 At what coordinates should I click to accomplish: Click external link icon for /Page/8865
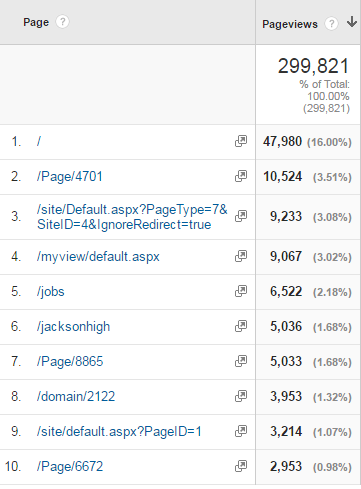pyautogui.click(x=241, y=361)
